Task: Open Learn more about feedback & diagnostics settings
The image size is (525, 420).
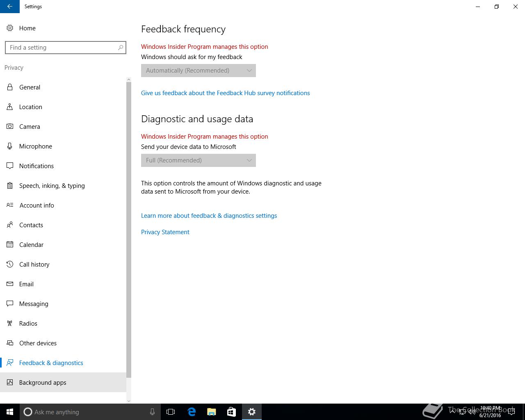Action: (x=209, y=216)
